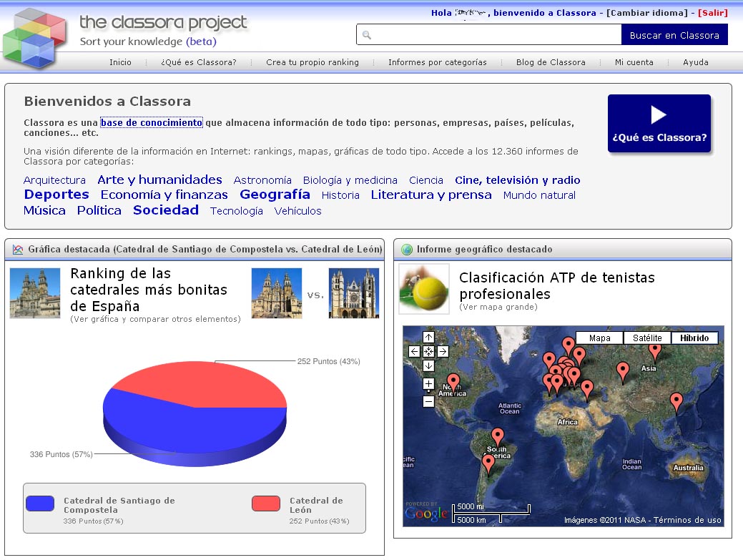This screenshot has width=743, height=560.
Task: Click the Catedral de León thumbnail
Action: coord(353,293)
